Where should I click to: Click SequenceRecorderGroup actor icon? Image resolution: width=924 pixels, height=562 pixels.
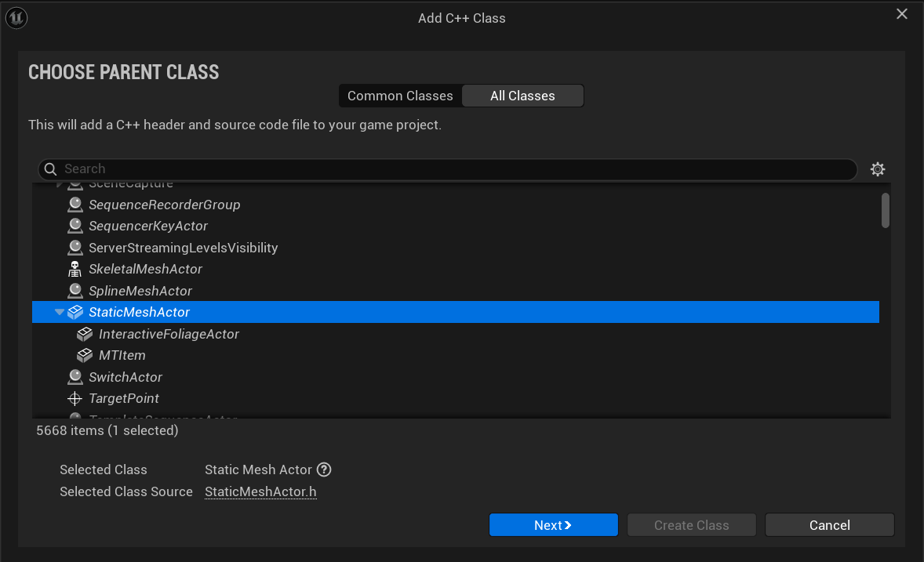point(75,205)
